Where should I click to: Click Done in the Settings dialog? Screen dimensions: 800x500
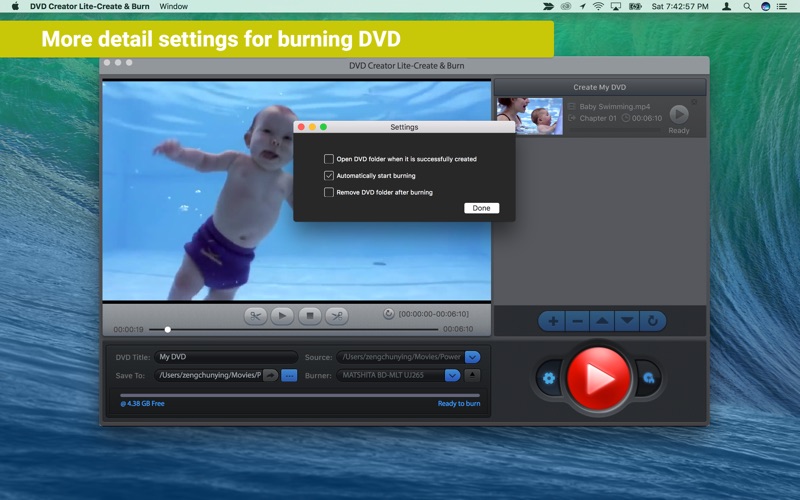(482, 208)
